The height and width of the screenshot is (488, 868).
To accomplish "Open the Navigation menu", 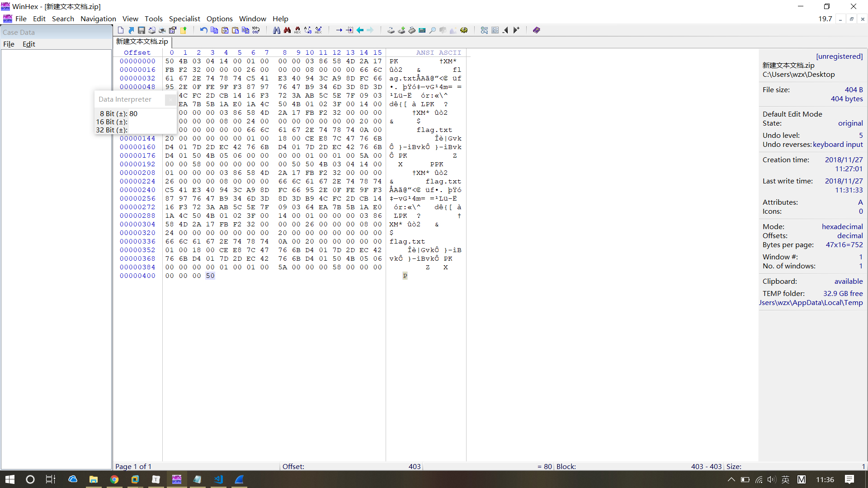I will coord(98,19).
